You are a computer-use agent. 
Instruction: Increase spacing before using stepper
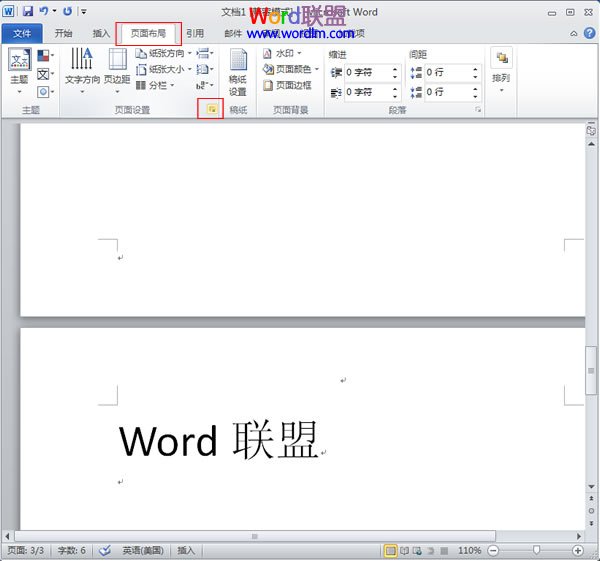click(475, 69)
